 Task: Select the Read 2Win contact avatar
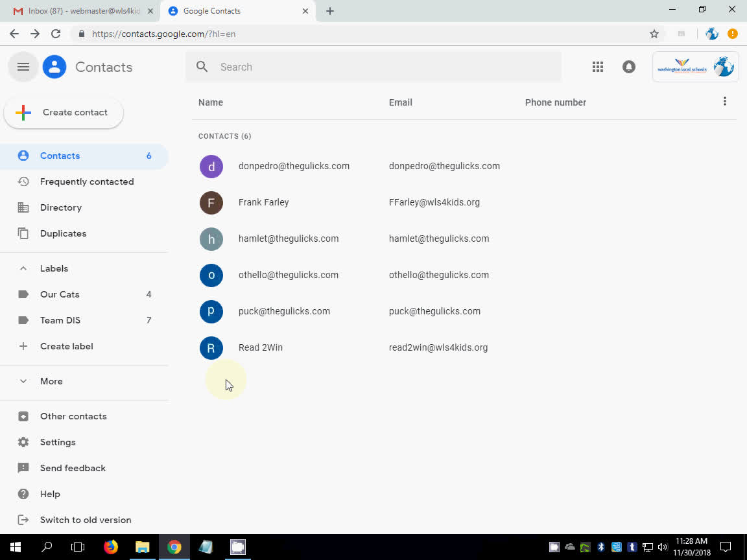[211, 348]
